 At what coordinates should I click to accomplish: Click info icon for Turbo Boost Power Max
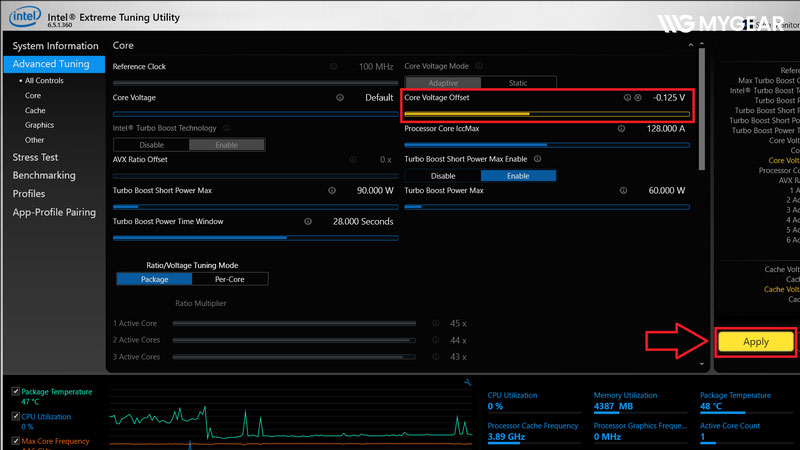click(623, 190)
